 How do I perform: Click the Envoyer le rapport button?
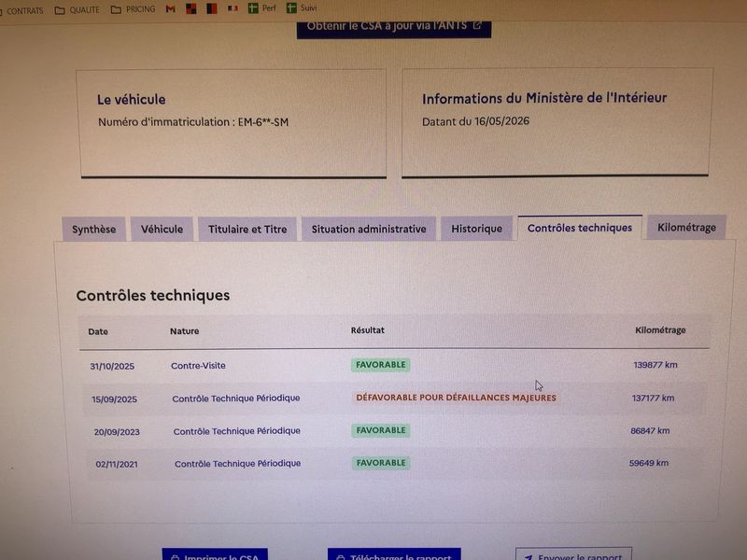point(573,553)
